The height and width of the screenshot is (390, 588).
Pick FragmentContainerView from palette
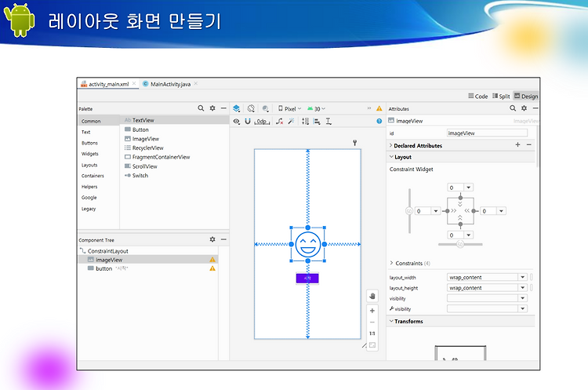coord(157,157)
